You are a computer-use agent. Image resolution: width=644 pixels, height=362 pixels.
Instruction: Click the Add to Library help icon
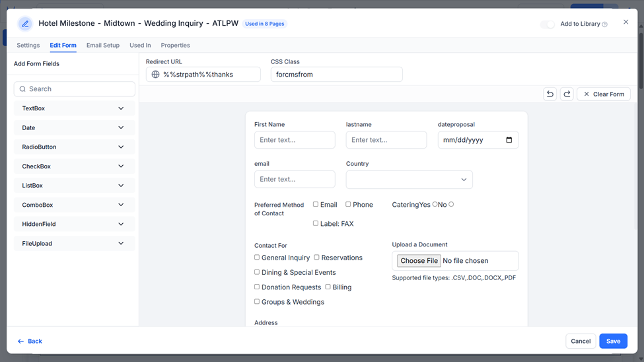pos(604,24)
